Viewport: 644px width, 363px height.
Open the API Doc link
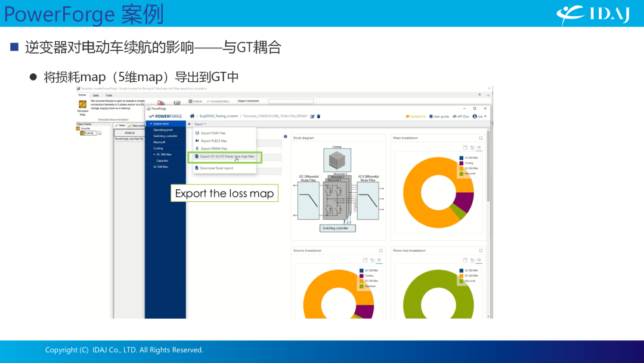tap(461, 116)
